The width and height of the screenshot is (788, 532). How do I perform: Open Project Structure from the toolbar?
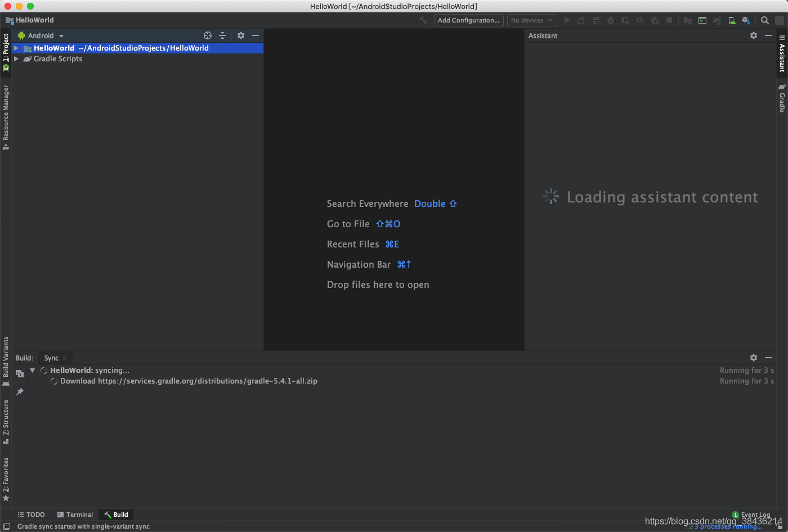[x=688, y=20]
